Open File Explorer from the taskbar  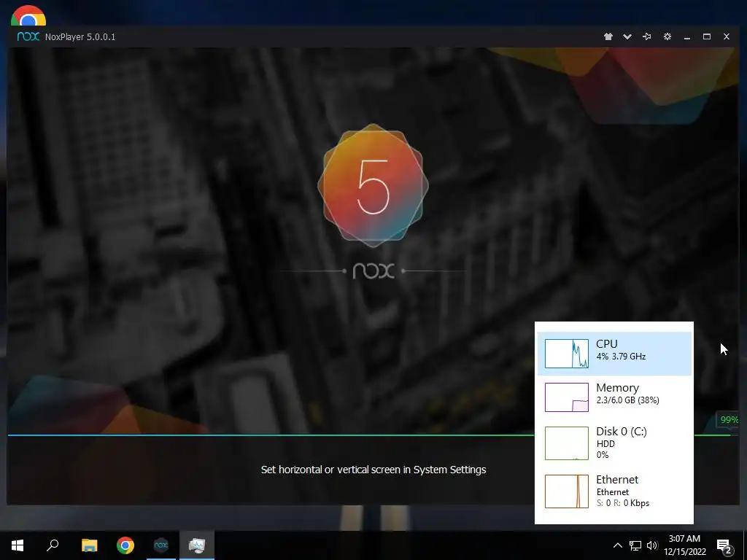89,545
